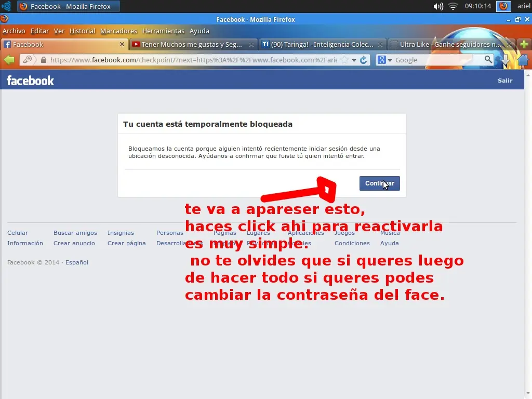
Task: Open the URL history dropdown arrow
Action: 354,60
